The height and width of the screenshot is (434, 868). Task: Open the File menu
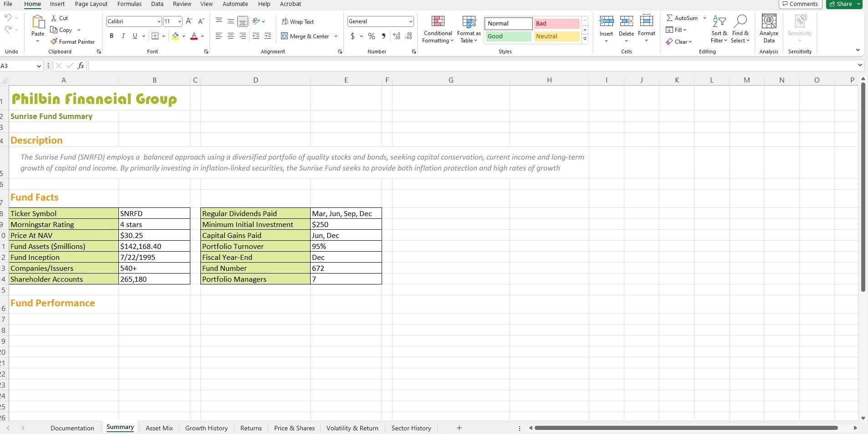pos(8,4)
